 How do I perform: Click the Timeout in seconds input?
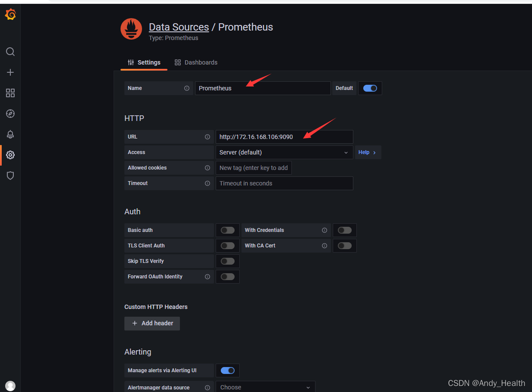[x=285, y=183]
